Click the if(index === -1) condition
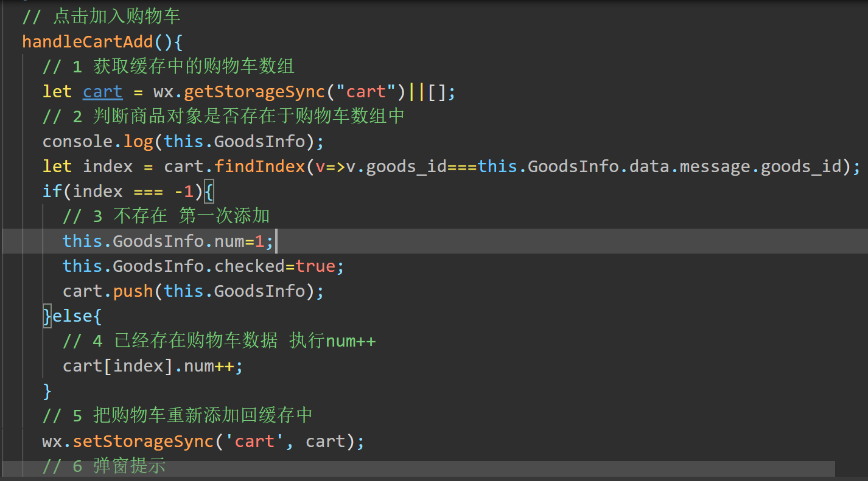 [x=123, y=192]
